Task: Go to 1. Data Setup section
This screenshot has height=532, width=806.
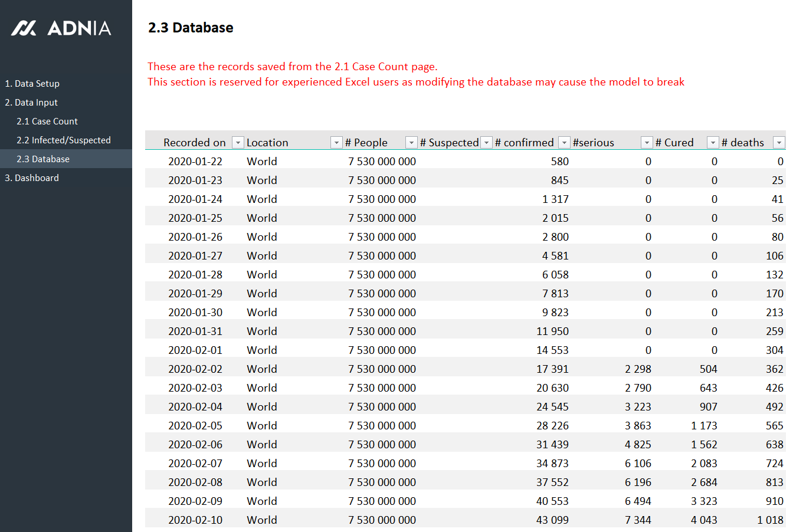Action: tap(32, 84)
